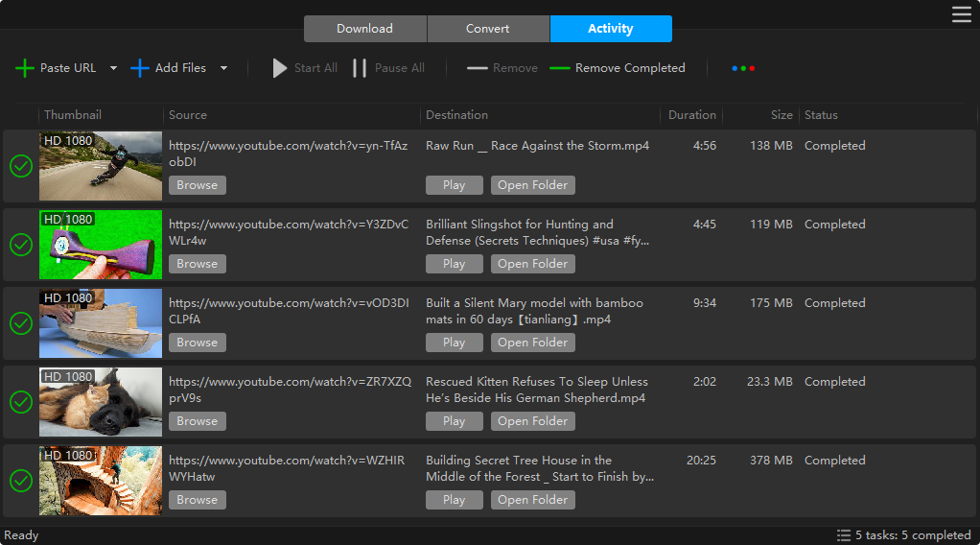Open Folder for the Silent Mary model video
This screenshot has height=545, width=980.
pyautogui.click(x=533, y=343)
